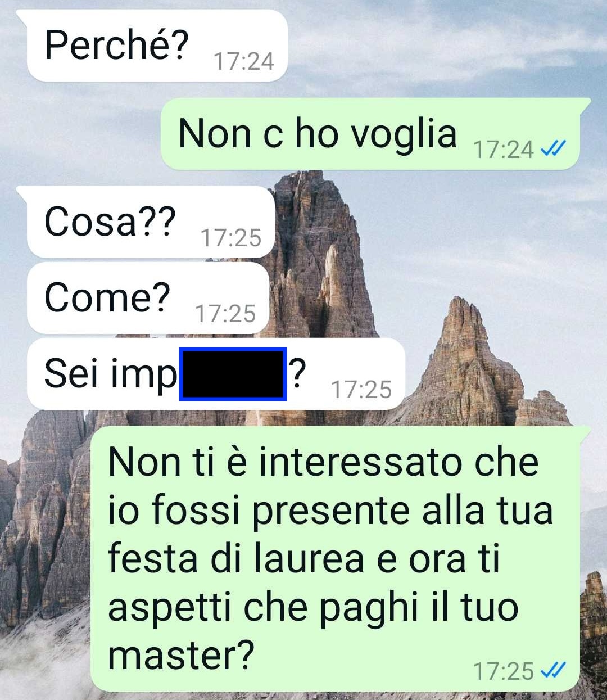607x700 pixels.
Task: Click the 17:25 timestamp on "Cosa??"
Action: pyautogui.click(x=231, y=238)
